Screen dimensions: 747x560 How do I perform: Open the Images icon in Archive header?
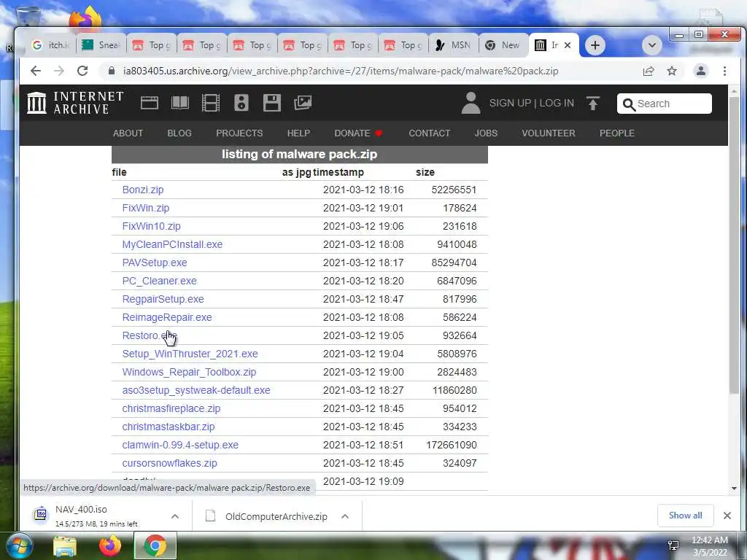(303, 103)
